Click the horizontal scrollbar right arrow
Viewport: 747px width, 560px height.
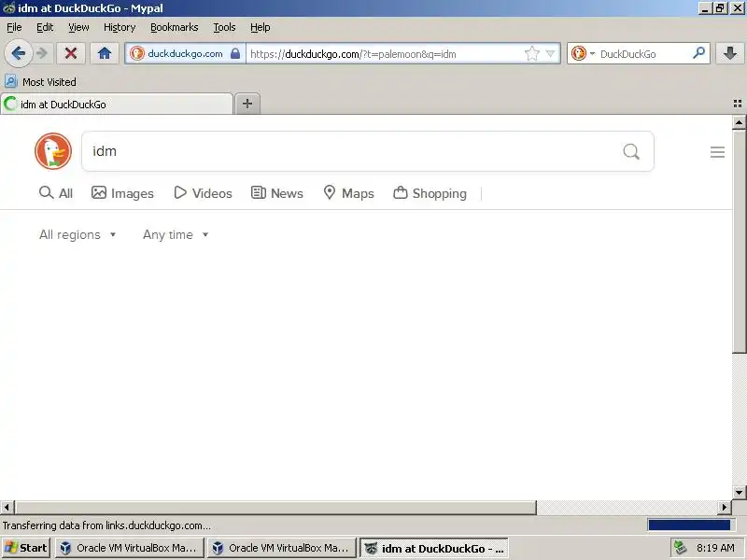pyautogui.click(x=725, y=507)
